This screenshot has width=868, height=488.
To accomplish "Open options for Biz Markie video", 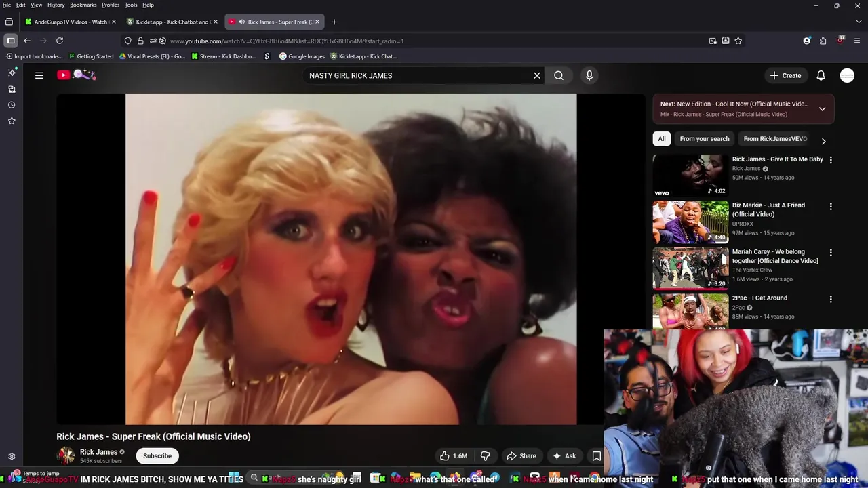I will click(x=831, y=206).
